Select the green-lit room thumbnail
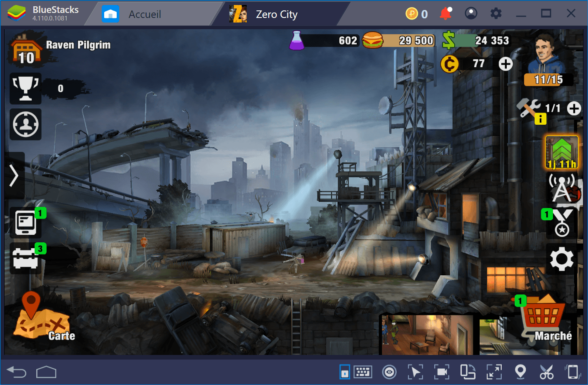 coord(499,336)
